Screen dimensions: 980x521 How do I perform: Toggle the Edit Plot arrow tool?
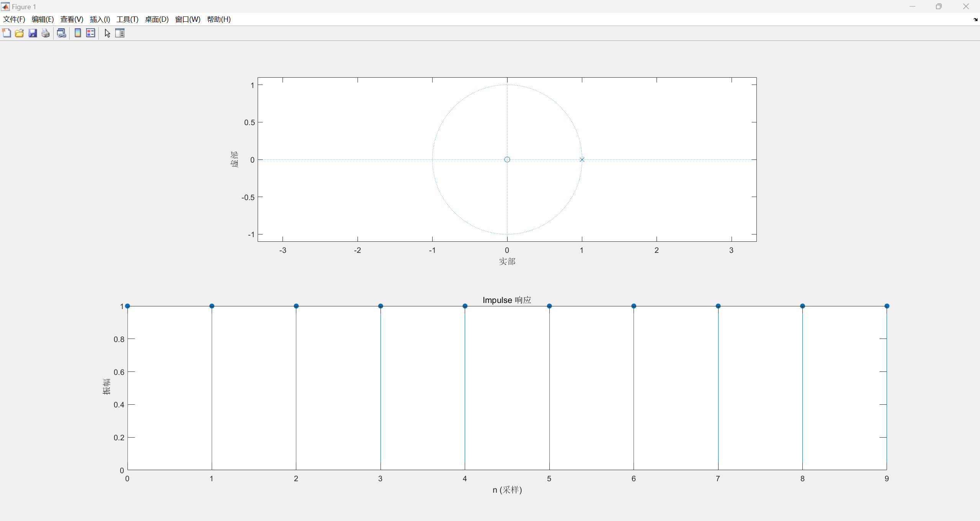[107, 33]
